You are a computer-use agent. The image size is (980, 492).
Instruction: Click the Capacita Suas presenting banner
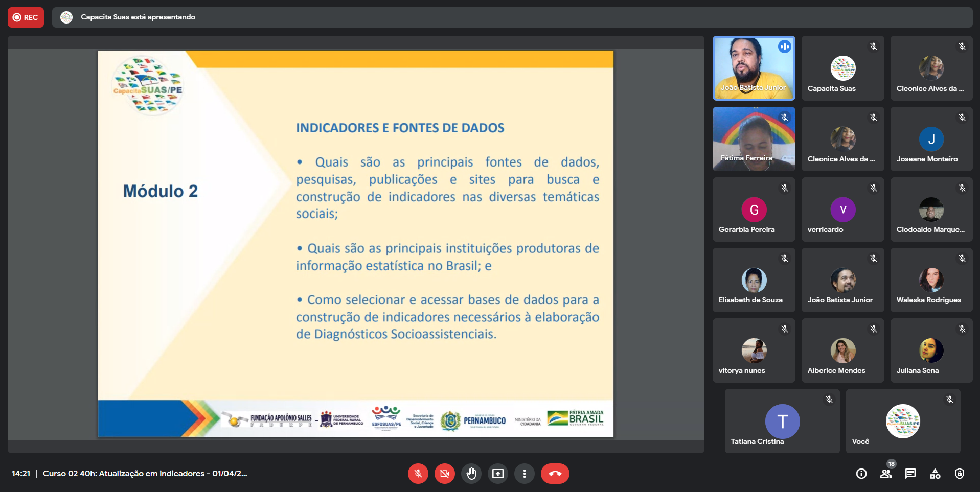pos(138,17)
